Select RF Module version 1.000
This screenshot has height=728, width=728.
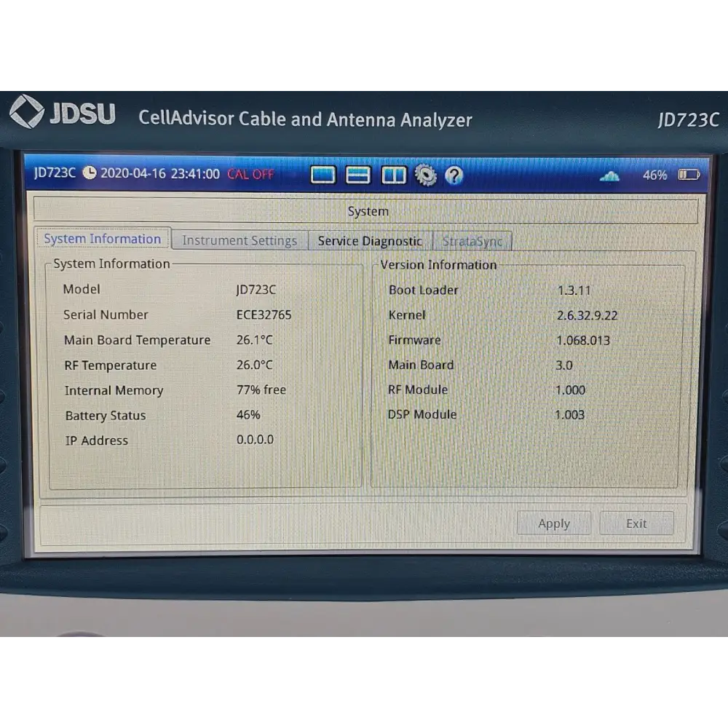(570, 390)
